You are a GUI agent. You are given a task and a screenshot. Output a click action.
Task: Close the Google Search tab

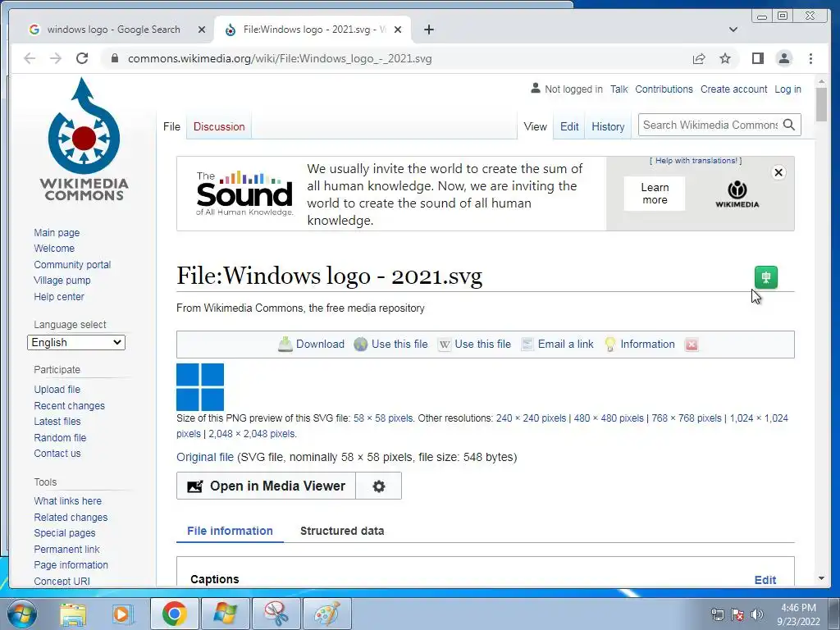coord(202,30)
